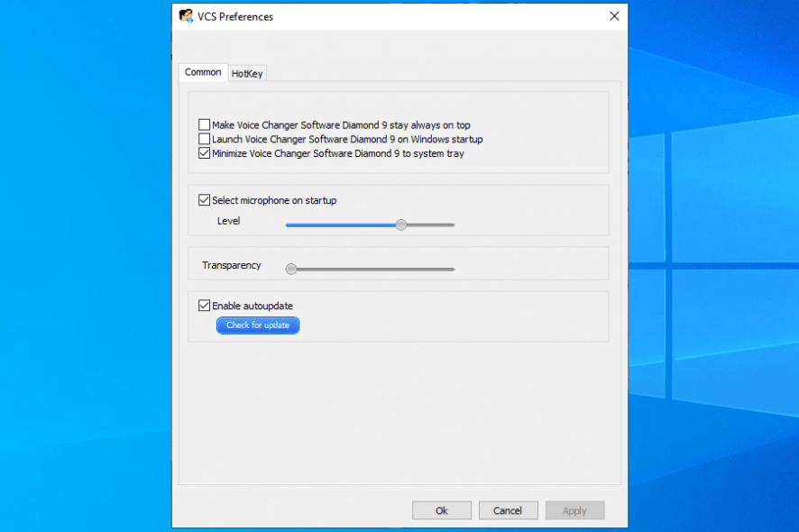Click the microphone Level slider handle

[x=401, y=225]
